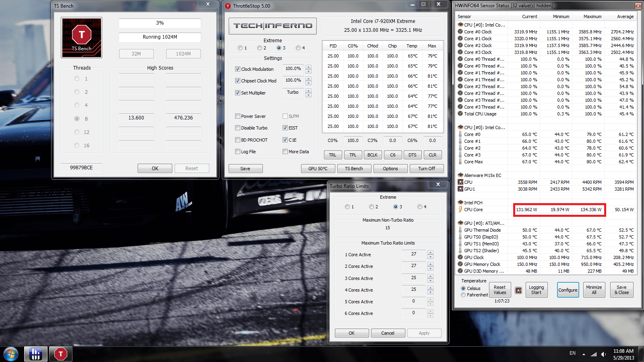This screenshot has height=362, width=644.
Task: Open the Windows Start menu orb
Action: point(11,354)
